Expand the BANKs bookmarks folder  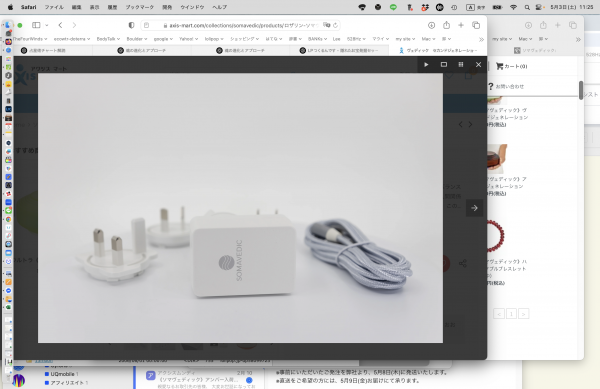tap(317, 39)
